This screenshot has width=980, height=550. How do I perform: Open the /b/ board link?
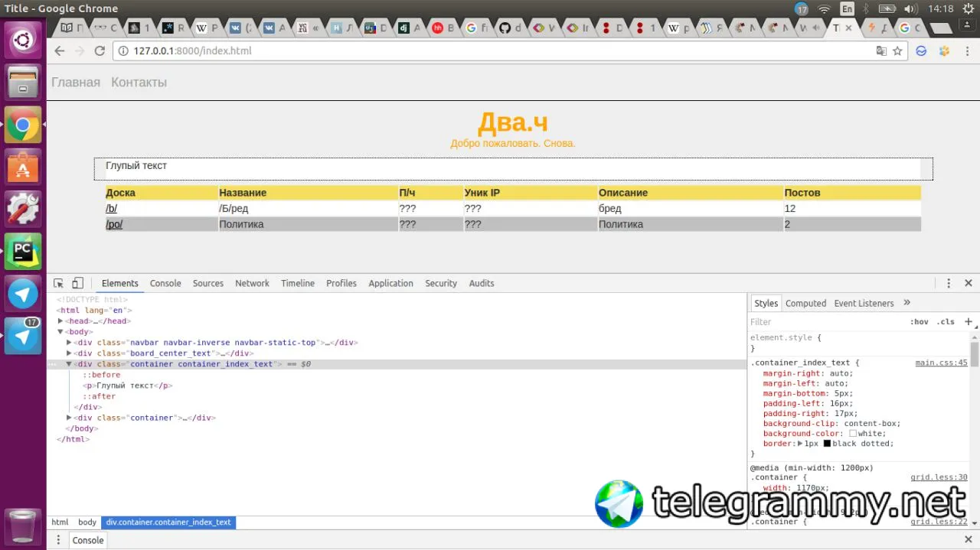pyautogui.click(x=112, y=208)
